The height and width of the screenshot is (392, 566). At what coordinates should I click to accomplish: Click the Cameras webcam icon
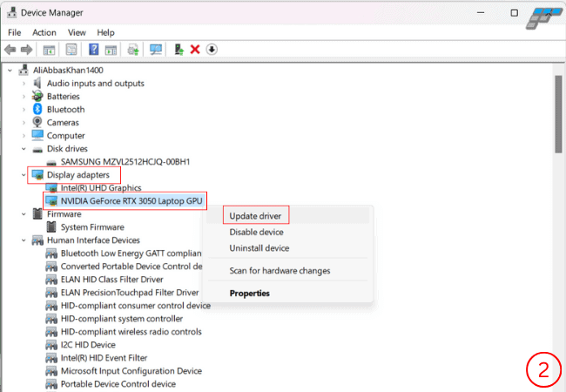tap(37, 122)
